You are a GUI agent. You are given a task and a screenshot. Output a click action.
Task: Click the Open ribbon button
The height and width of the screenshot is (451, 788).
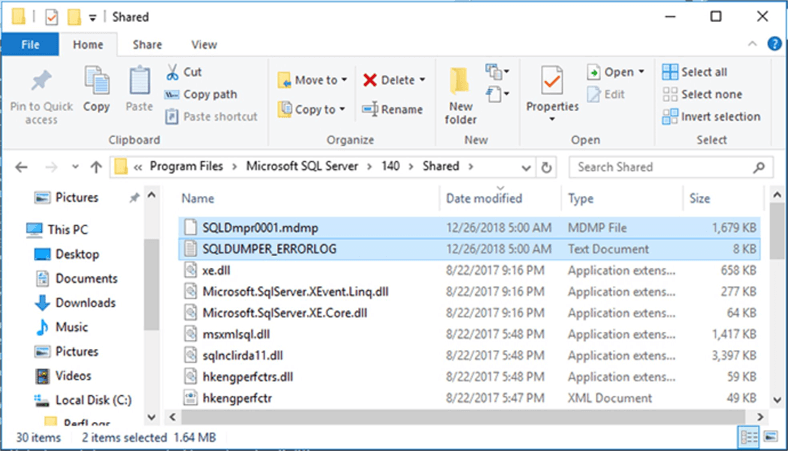click(610, 72)
